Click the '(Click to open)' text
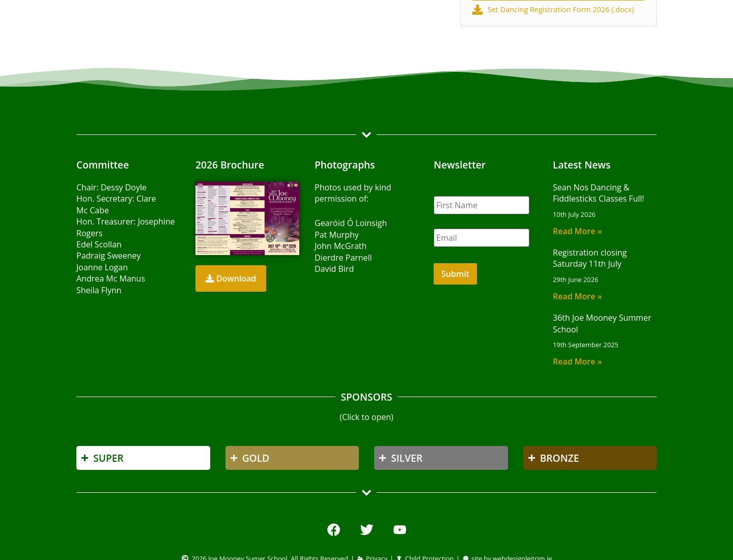This screenshot has height=560, width=733. pyautogui.click(x=366, y=417)
